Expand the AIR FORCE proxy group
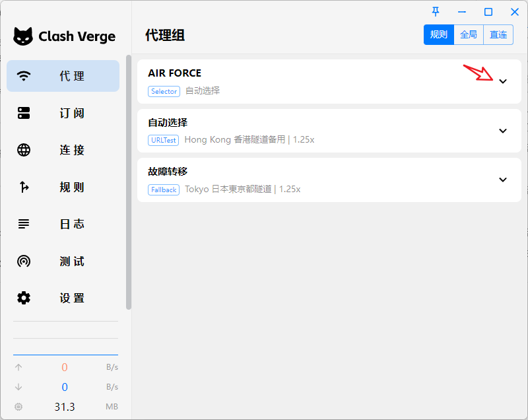This screenshot has height=420, width=528. click(x=503, y=81)
